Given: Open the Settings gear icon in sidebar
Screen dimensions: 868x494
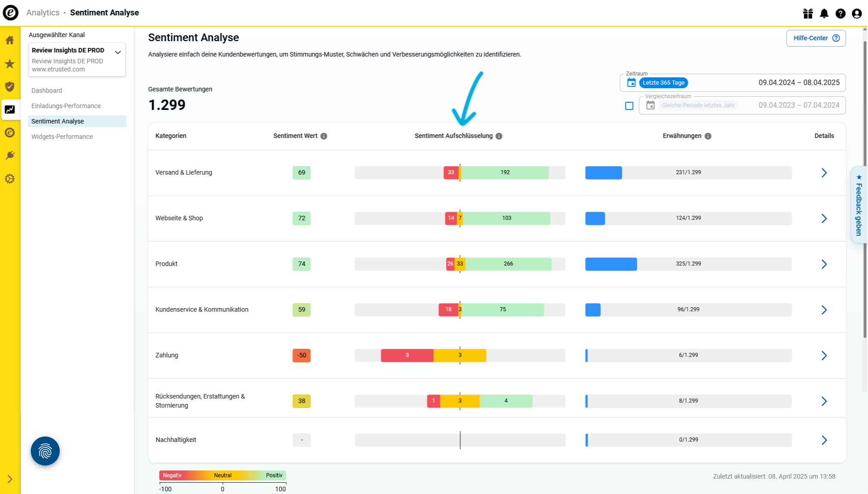Looking at the screenshot, I should [9, 179].
